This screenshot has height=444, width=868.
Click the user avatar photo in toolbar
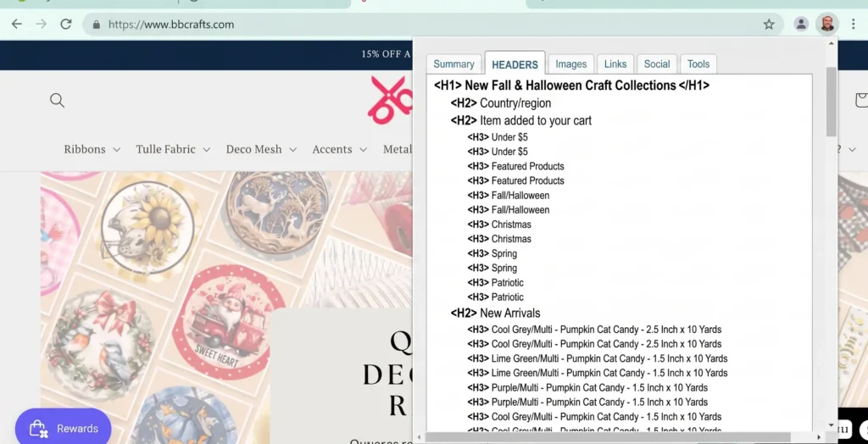(827, 24)
